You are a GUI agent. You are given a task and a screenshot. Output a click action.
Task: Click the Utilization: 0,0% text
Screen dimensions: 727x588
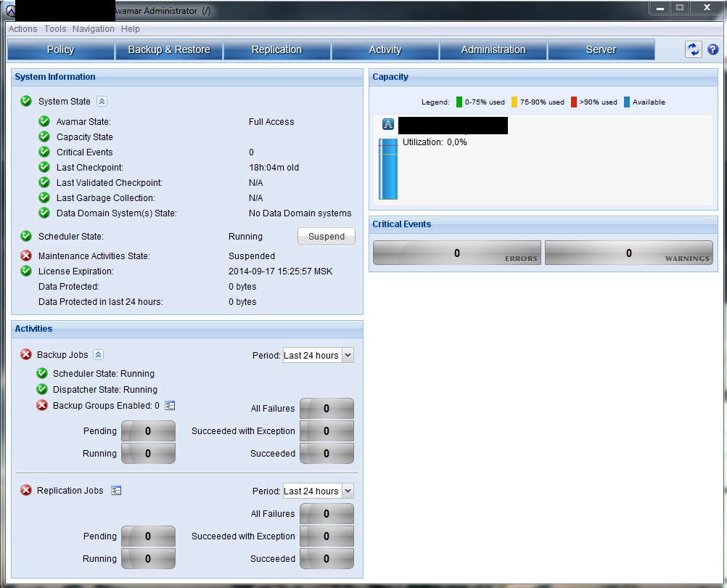[x=435, y=142]
